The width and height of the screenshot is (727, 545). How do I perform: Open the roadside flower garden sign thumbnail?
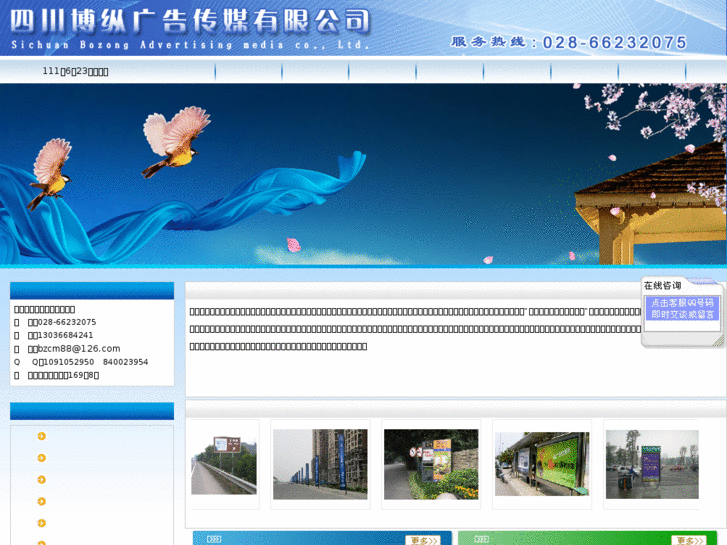[431, 464]
